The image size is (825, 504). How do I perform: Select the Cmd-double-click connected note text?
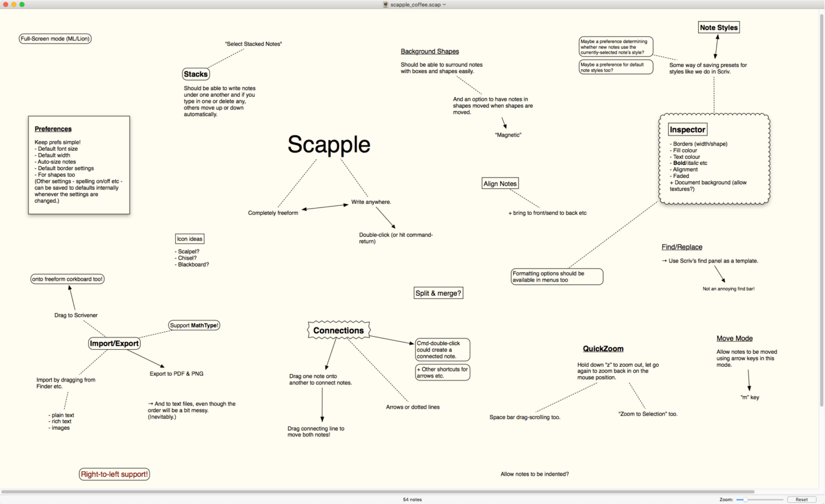tap(443, 349)
